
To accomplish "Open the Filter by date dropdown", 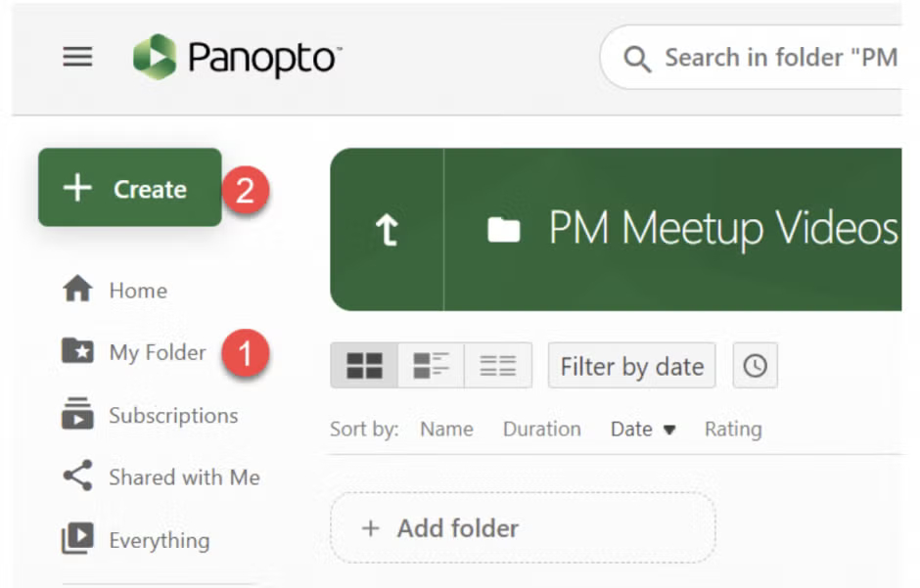I will click(x=631, y=366).
